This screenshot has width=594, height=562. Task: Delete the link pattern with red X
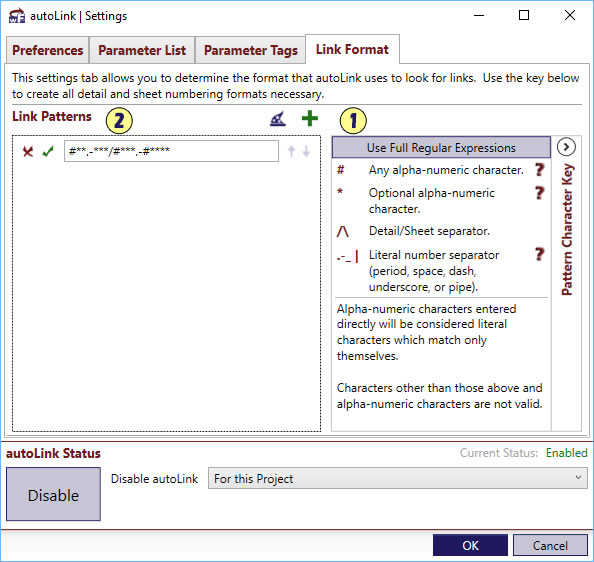pyautogui.click(x=28, y=151)
